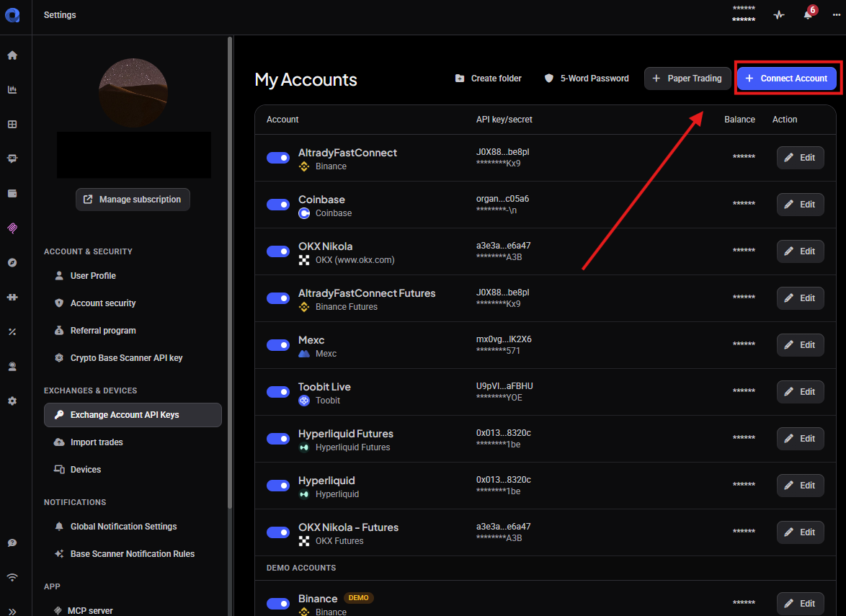Open the activity pulse icon in header
The image size is (846, 616).
(x=778, y=15)
